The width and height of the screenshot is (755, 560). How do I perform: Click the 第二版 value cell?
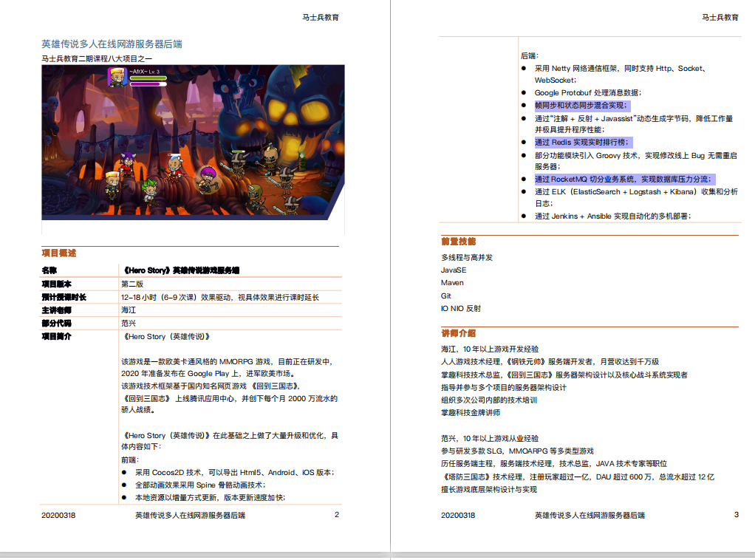click(x=132, y=284)
